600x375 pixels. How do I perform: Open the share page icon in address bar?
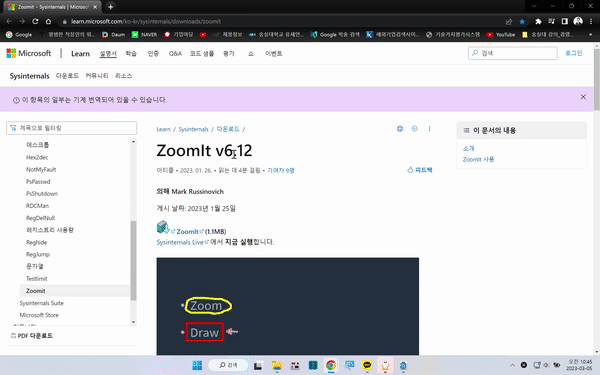(x=509, y=21)
